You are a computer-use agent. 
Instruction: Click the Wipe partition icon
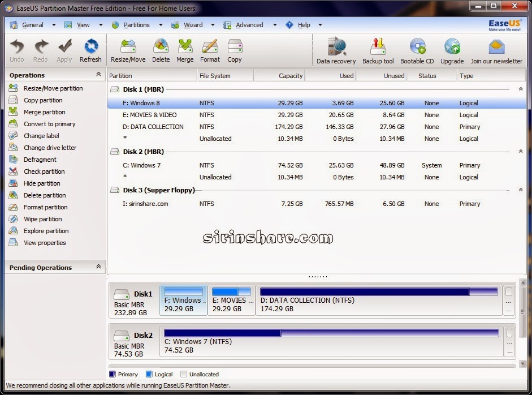(13, 219)
